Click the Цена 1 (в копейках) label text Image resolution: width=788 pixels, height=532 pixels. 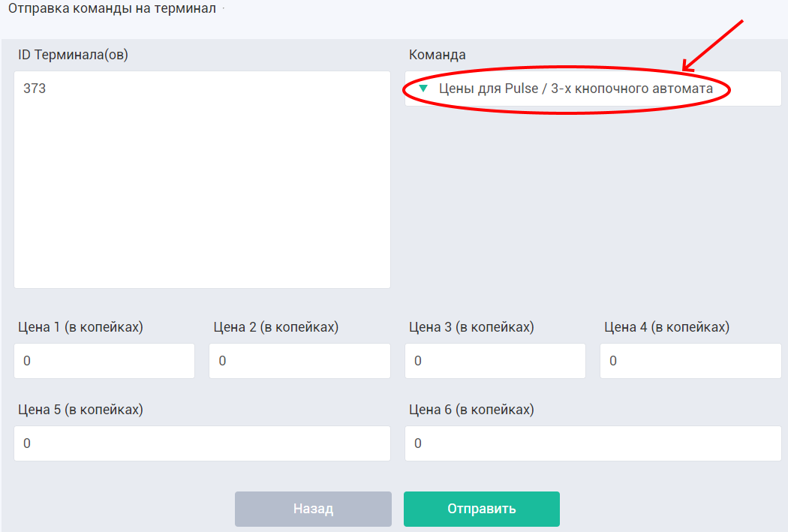tap(80, 327)
